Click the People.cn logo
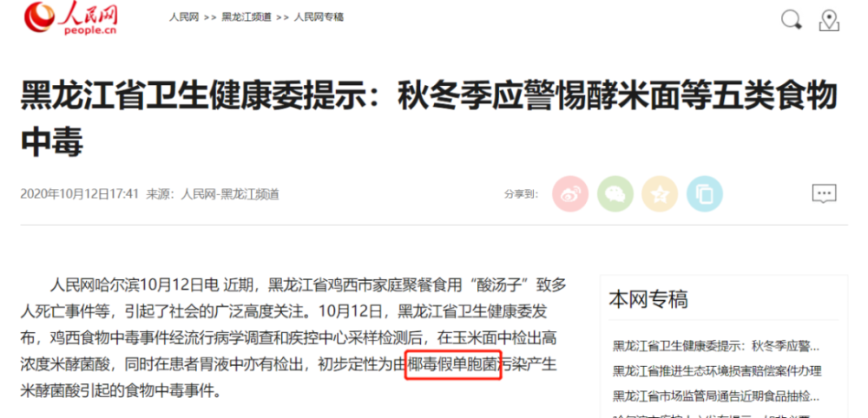This screenshot has width=868, height=418. (71, 18)
